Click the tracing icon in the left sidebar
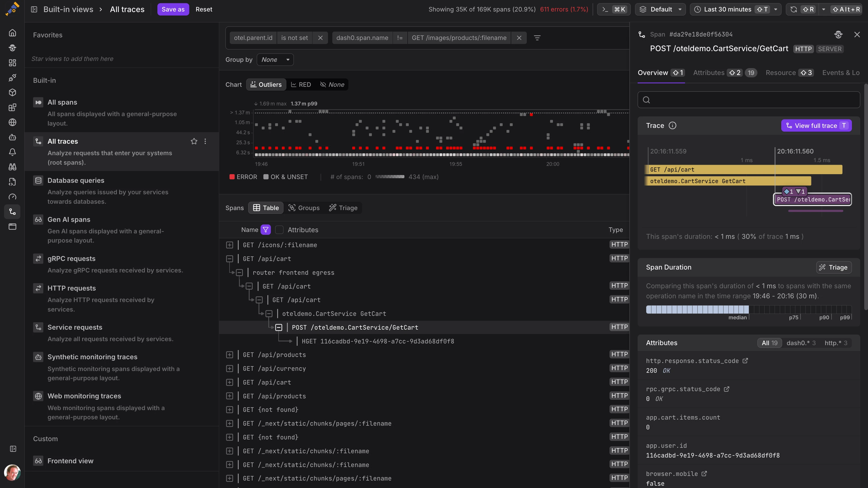Image resolution: width=868 pixels, height=488 pixels. coord(12,212)
